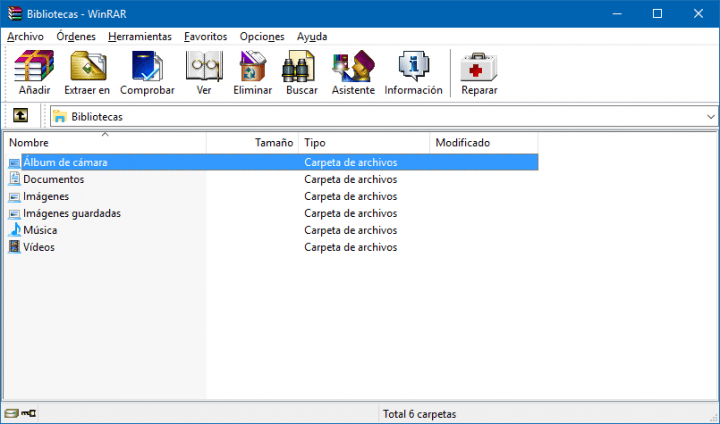This screenshot has height=424, width=720.
Task: Select the Música folder name
Action: point(40,230)
